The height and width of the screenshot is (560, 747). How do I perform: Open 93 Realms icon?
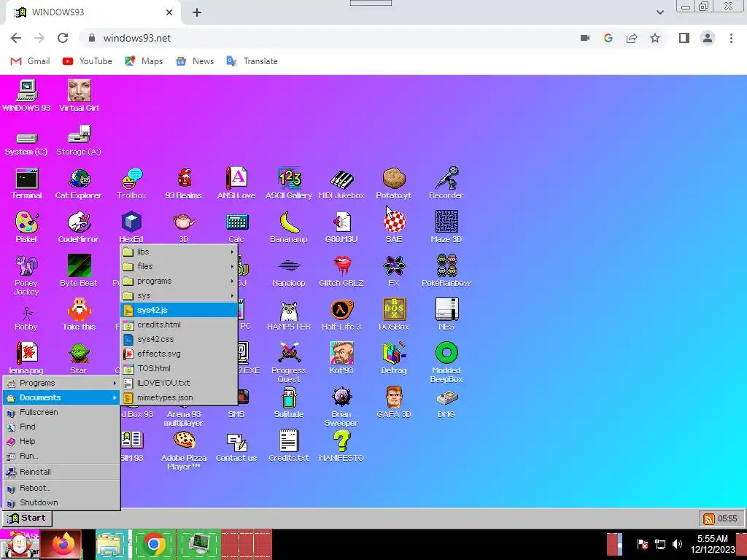click(184, 184)
